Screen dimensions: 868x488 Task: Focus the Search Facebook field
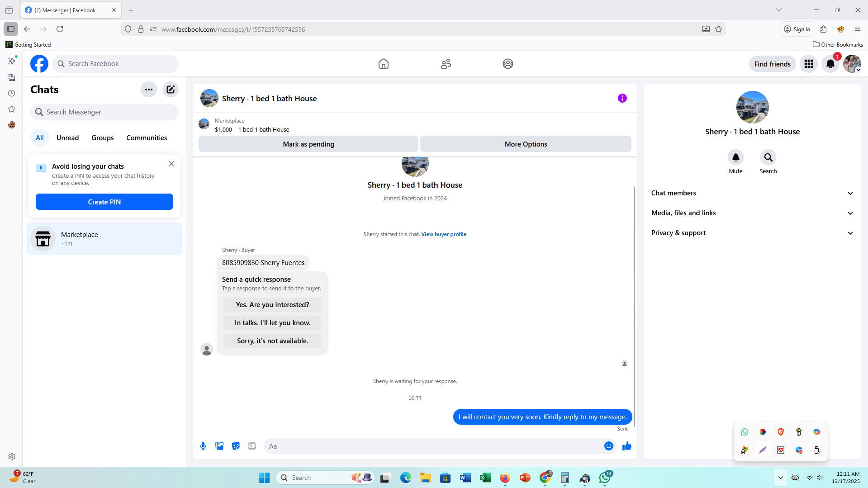click(115, 64)
